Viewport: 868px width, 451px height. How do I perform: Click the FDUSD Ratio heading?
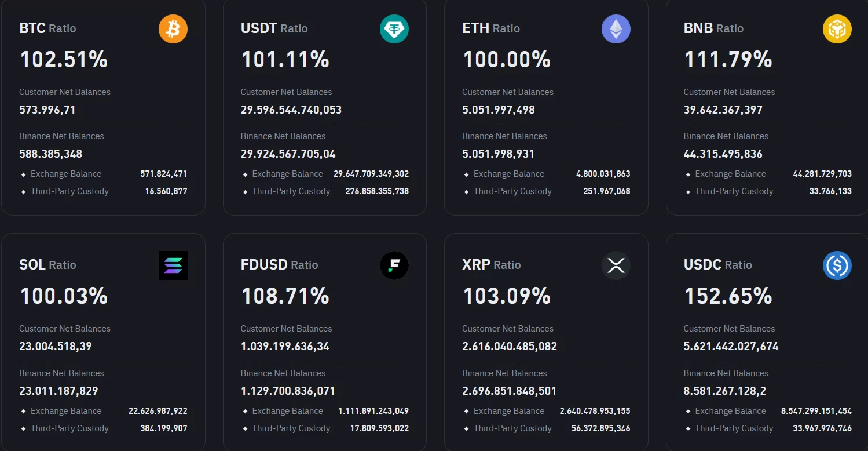(279, 265)
